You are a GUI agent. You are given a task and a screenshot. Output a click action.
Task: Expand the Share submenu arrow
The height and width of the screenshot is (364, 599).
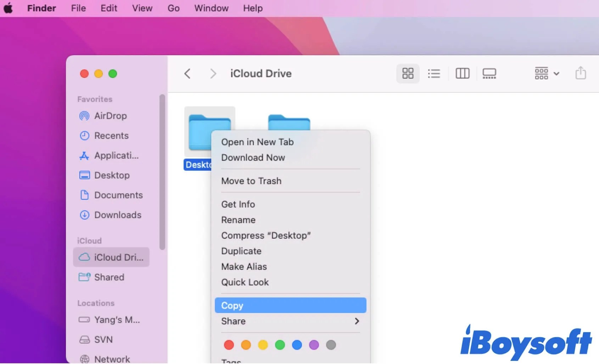(x=357, y=321)
